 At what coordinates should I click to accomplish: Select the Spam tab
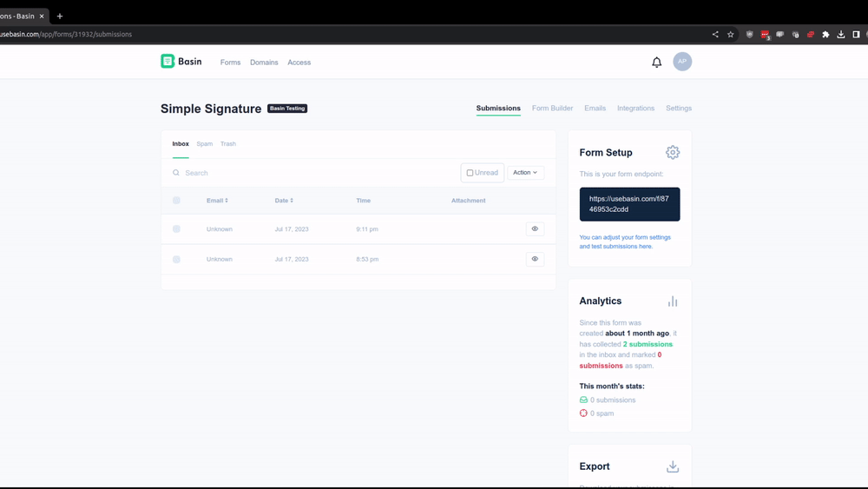point(204,144)
